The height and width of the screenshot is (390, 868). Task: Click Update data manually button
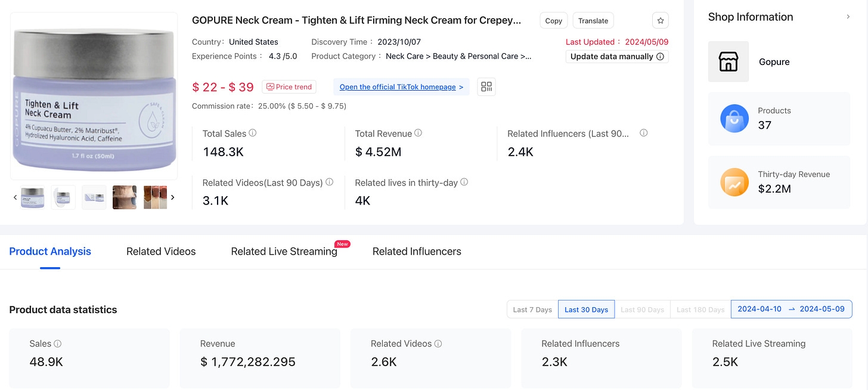[617, 57]
